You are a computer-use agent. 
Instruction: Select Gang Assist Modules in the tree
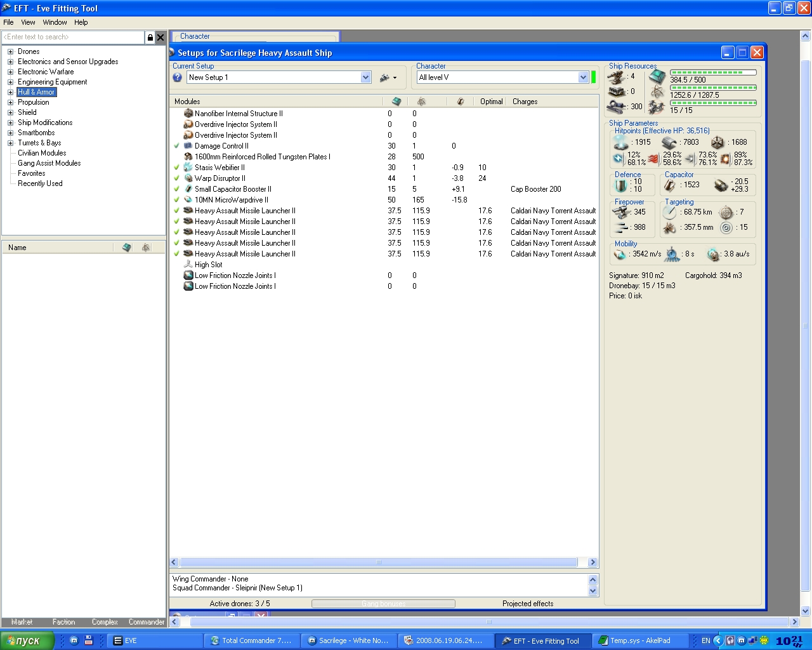pos(49,163)
